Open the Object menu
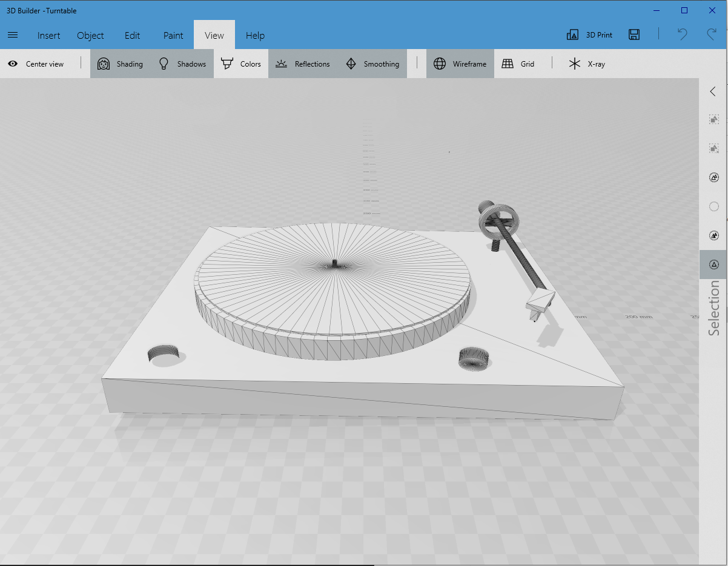 90,35
